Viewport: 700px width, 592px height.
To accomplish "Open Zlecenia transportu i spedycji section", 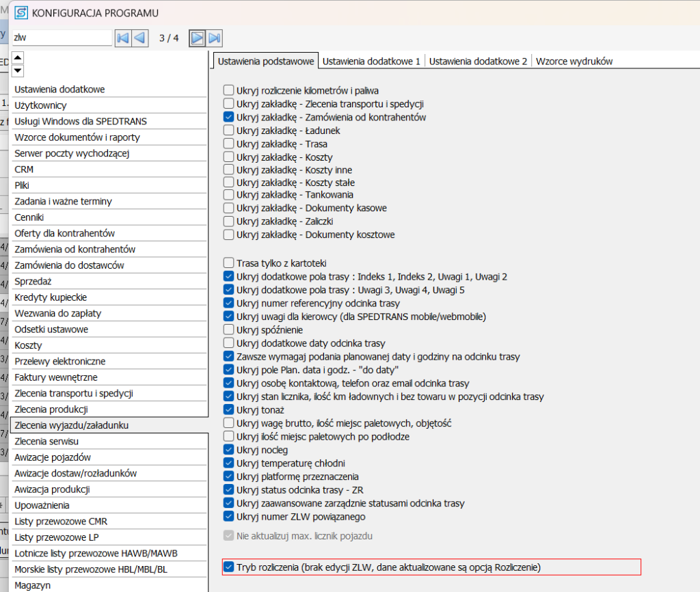I will point(109,393).
